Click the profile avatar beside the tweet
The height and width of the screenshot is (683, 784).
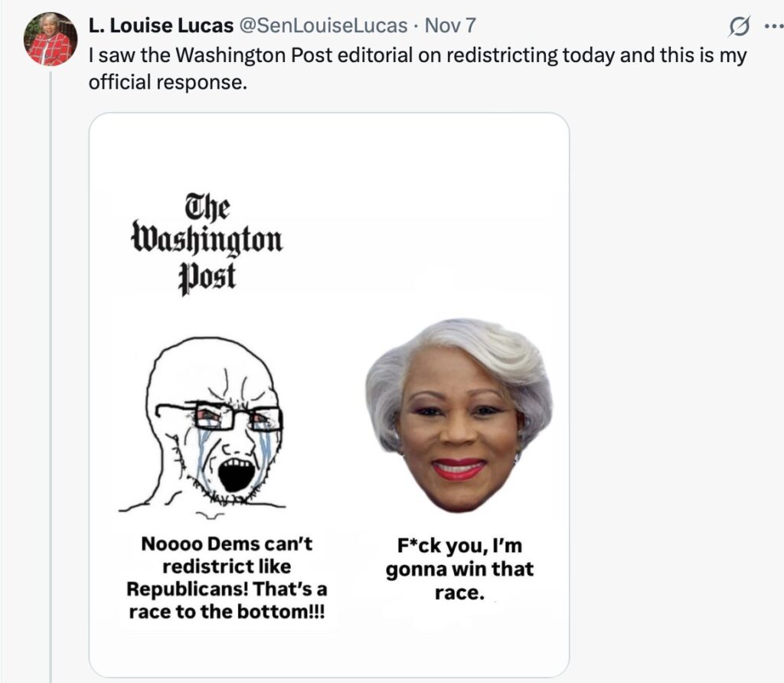[x=51, y=39]
